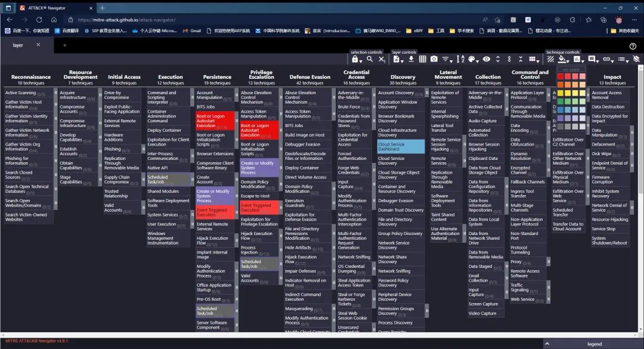Expand Application Layer Protocol sub-techniques
644x349 pixels.
coord(549,95)
